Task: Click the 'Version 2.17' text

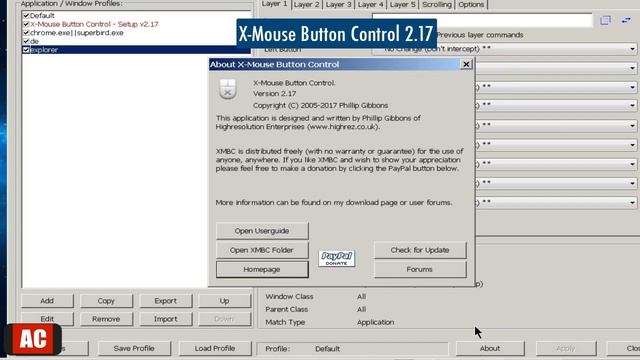Action: click(x=274, y=94)
